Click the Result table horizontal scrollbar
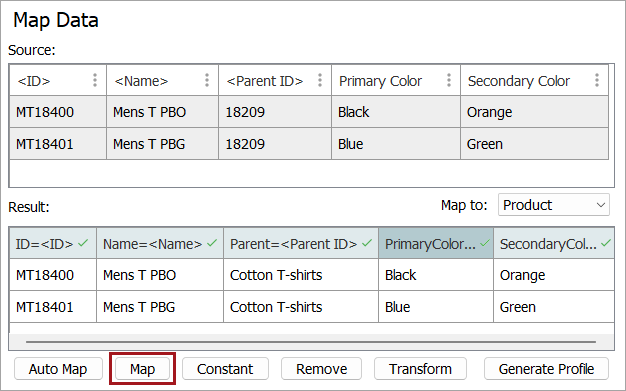This screenshot has width=626, height=391. [x=311, y=342]
